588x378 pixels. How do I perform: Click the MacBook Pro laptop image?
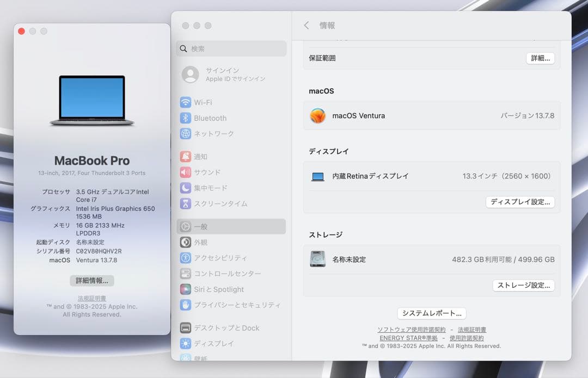92,101
